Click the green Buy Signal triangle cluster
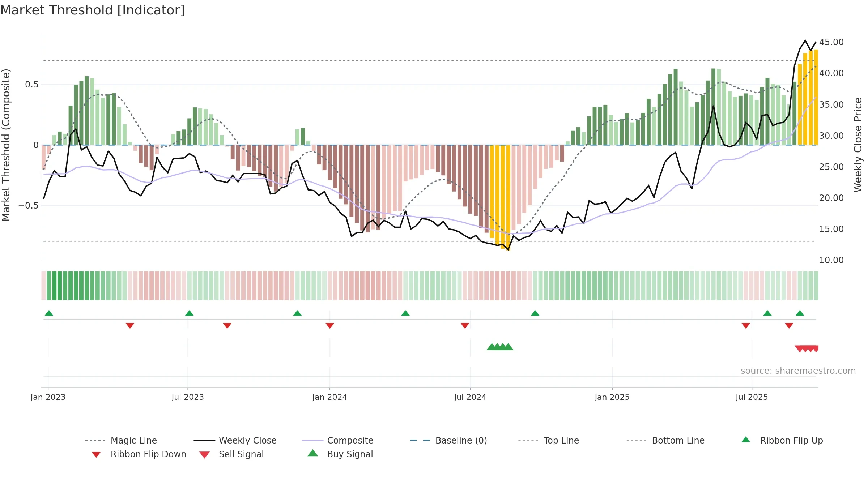Screen dimensions: 868x488 click(500, 347)
